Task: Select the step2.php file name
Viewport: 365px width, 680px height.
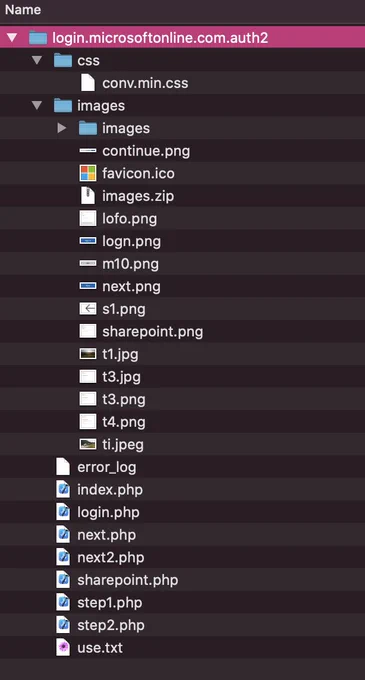Action: click(111, 625)
